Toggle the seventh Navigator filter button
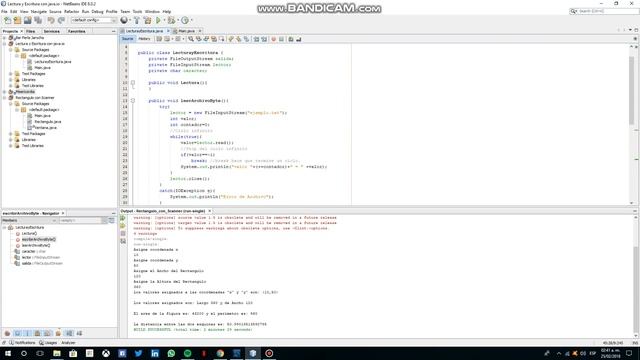The height and width of the screenshot is (360, 640). click(69, 333)
